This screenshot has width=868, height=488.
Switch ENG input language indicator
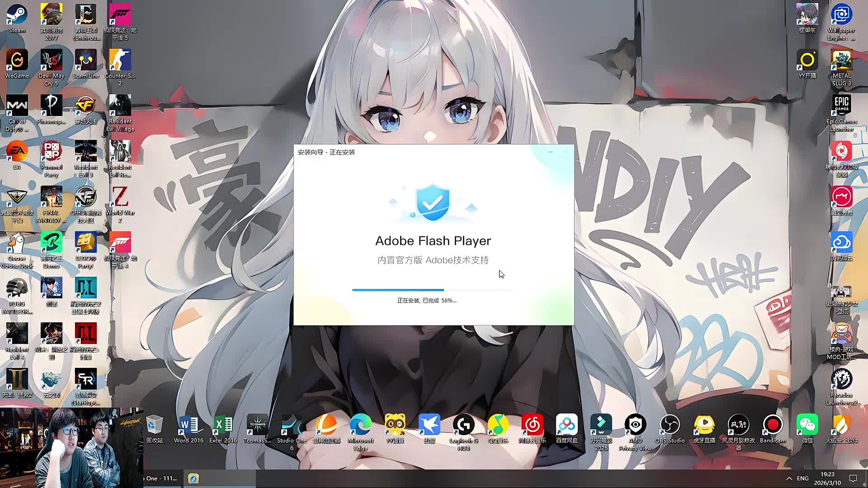tap(803, 479)
